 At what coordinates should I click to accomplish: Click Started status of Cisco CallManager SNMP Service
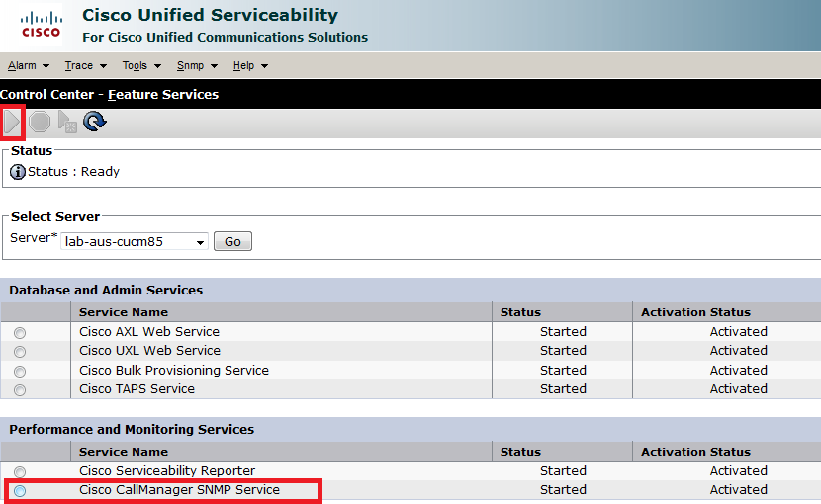[563, 490]
